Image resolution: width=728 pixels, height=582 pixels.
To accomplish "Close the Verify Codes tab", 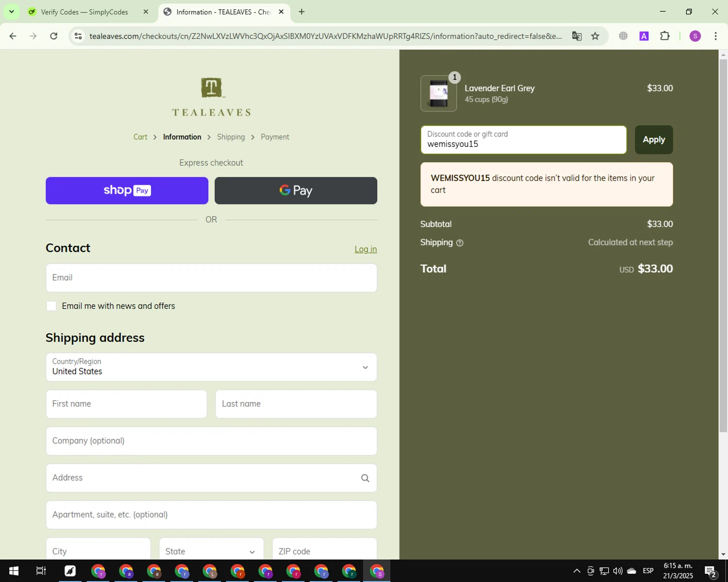I will [146, 12].
